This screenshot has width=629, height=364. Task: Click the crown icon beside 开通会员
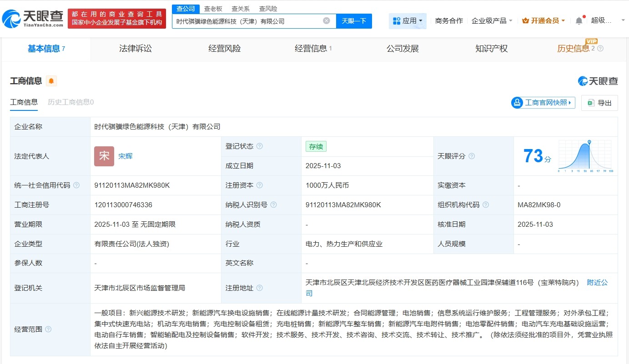tap(525, 20)
